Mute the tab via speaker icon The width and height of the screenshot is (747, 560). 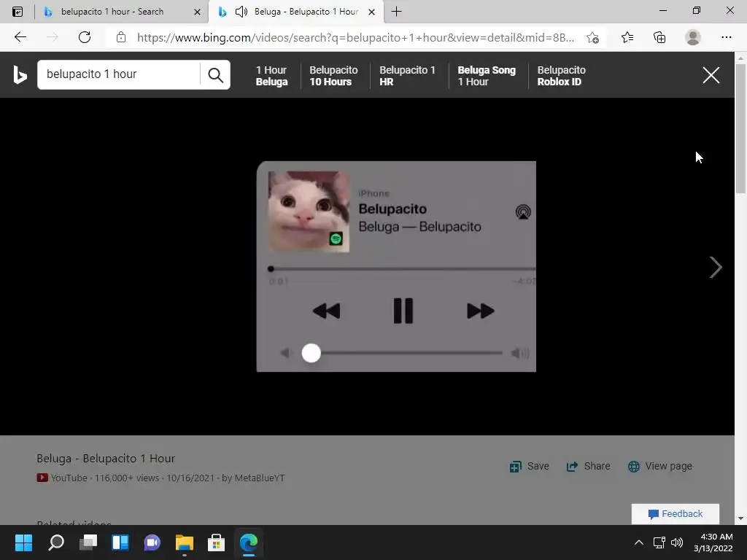pos(241,12)
